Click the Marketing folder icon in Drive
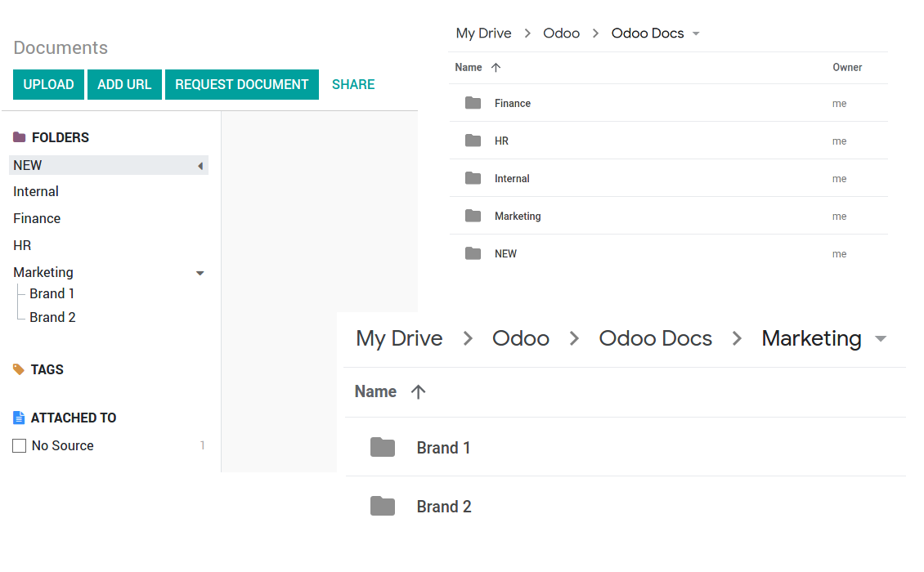The image size is (924, 572). (x=473, y=216)
